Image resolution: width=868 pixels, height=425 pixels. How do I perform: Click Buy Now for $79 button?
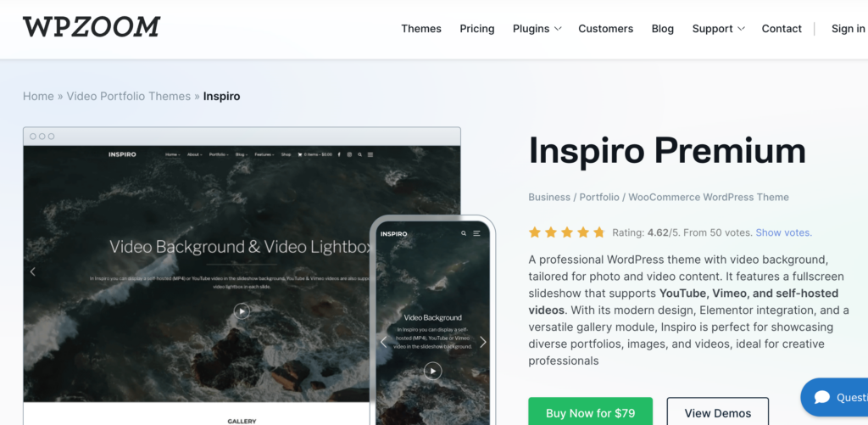pyautogui.click(x=590, y=413)
